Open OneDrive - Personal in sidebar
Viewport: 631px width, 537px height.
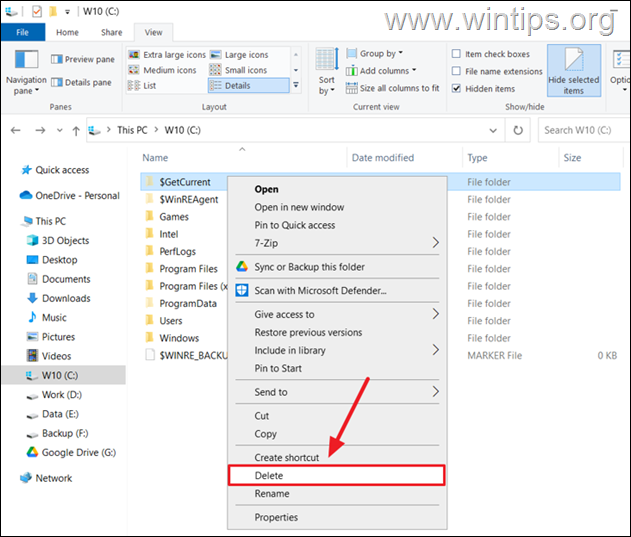tap(70, 196)
